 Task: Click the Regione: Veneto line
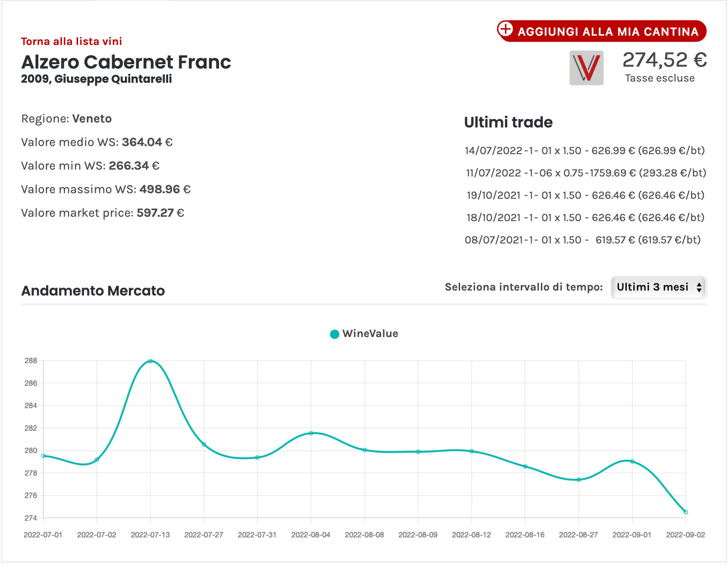coord(67,119)
